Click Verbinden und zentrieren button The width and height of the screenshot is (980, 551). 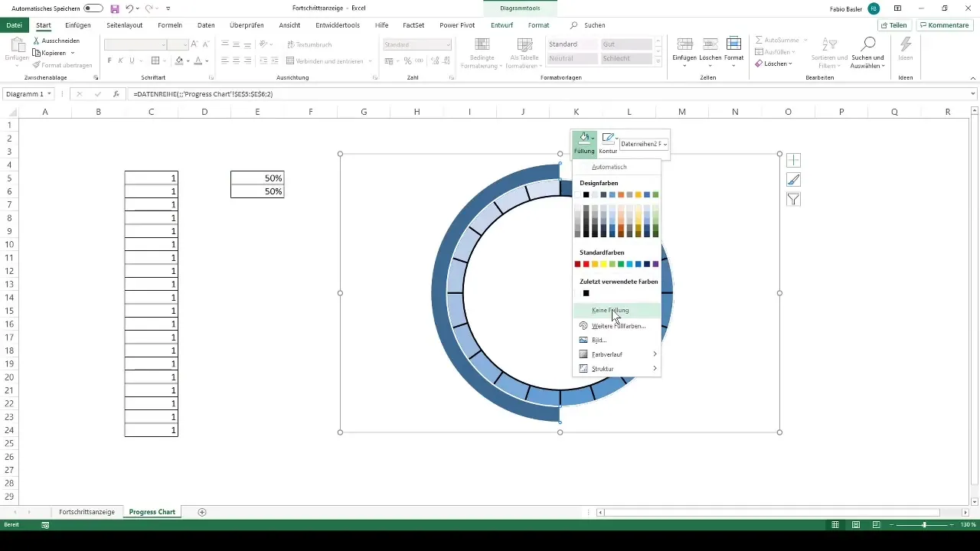325,60
